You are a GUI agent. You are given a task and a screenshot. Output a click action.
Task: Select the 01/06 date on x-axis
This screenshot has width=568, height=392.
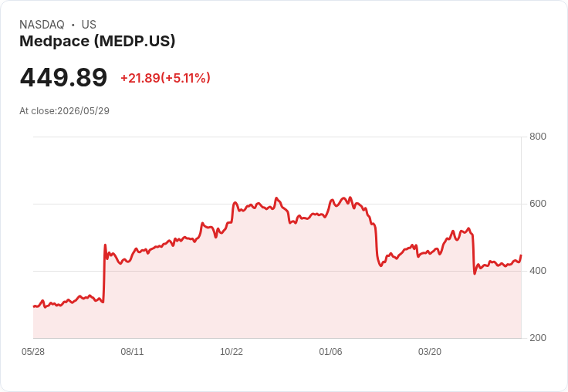330,352
